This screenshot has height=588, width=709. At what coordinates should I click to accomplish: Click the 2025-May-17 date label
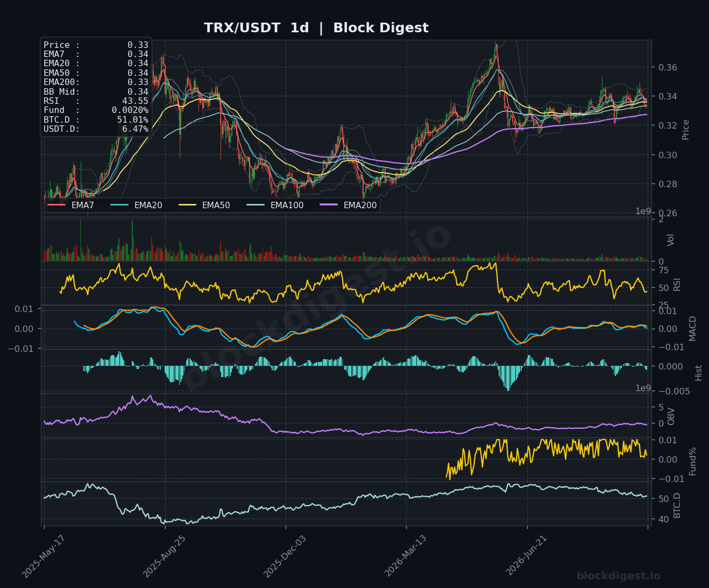43,556
